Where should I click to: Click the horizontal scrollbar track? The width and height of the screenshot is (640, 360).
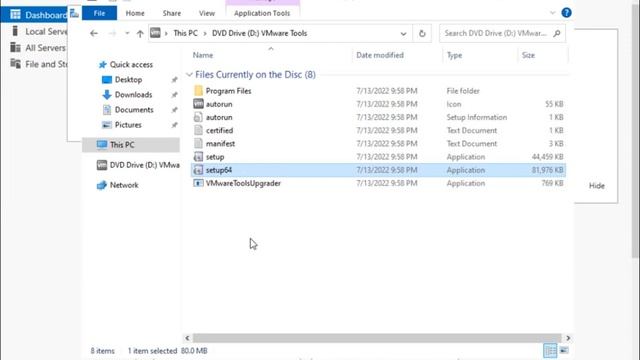378,338
